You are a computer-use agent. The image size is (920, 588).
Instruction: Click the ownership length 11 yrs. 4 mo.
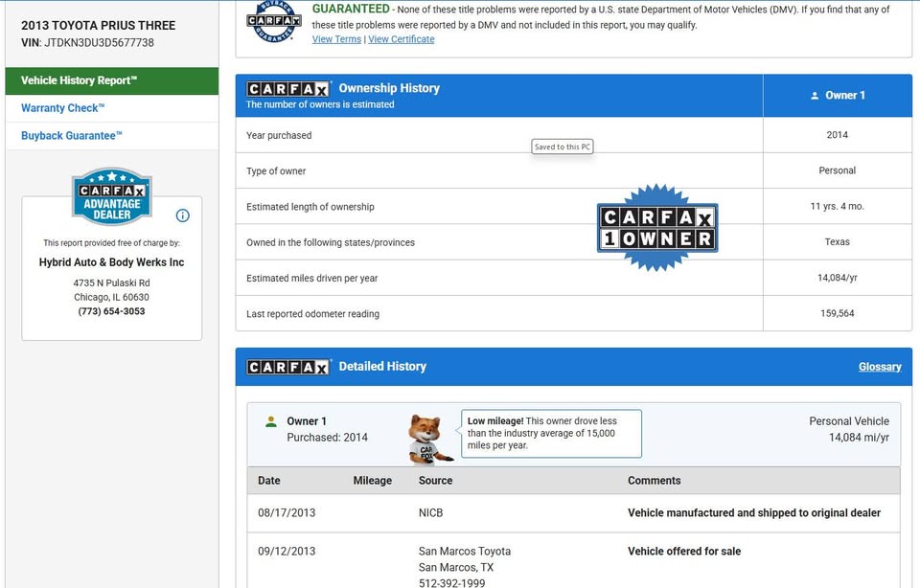point(838,206)
